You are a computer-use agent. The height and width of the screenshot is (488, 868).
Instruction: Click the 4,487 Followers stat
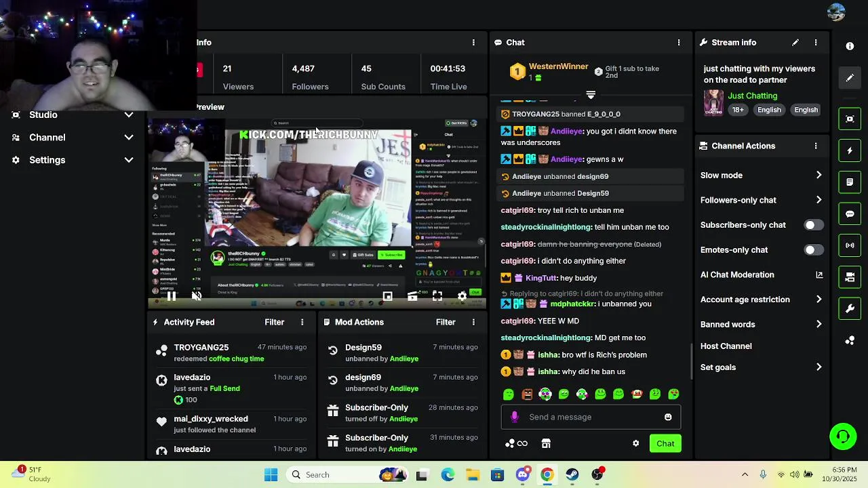[310, 77]
